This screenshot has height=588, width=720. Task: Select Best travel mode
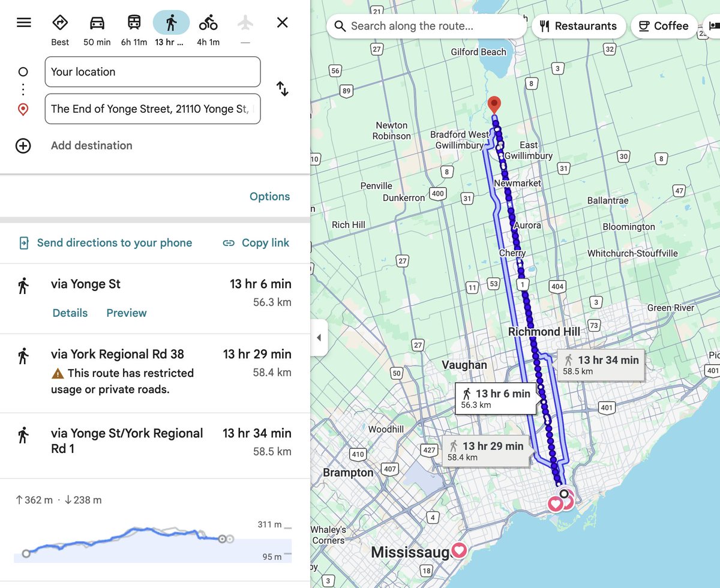pyautogui.click(x=60, y=29)
